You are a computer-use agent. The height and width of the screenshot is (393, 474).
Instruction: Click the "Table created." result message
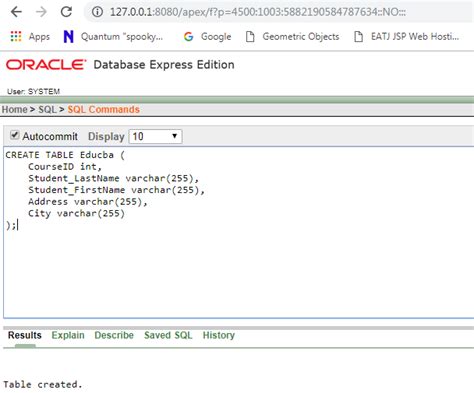coord(43,385)
